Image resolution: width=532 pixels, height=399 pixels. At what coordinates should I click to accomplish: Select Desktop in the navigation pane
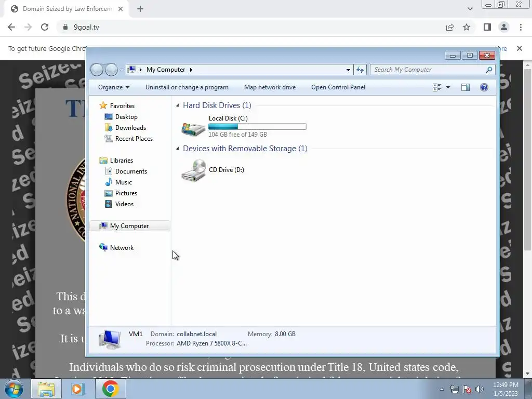click(126, 117)
